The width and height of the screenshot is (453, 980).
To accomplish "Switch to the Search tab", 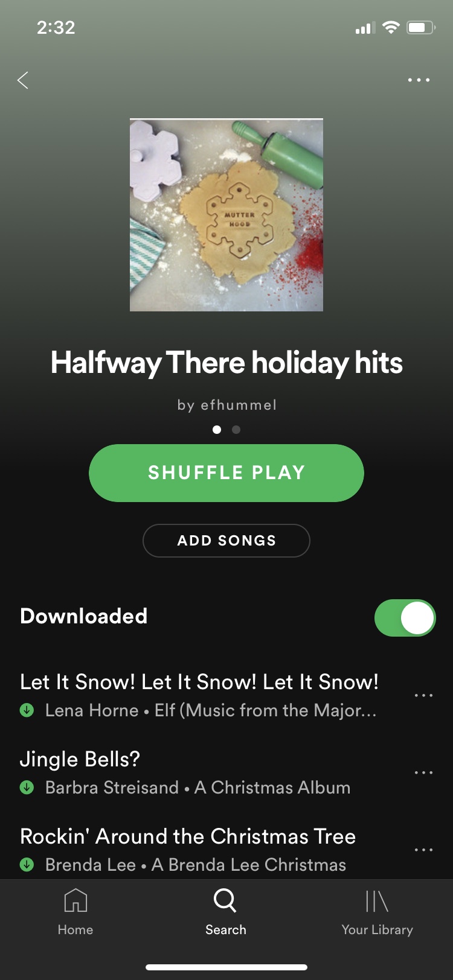I will [226, 912].
